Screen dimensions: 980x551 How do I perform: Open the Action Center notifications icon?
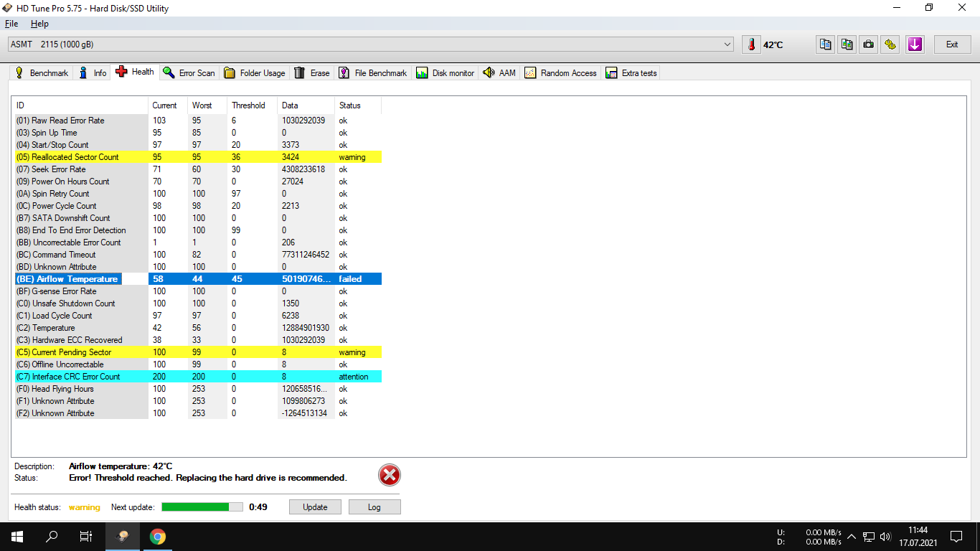pyautogui.click(x=956, y=537)
